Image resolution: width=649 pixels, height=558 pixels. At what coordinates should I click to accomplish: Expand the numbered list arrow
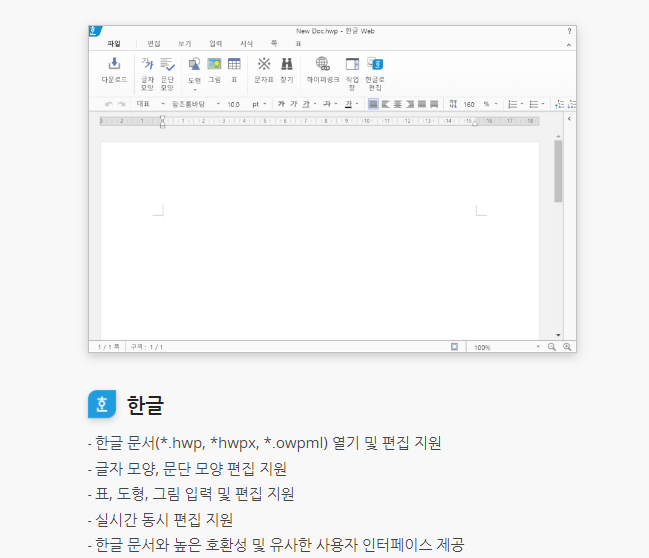(522, 104)
